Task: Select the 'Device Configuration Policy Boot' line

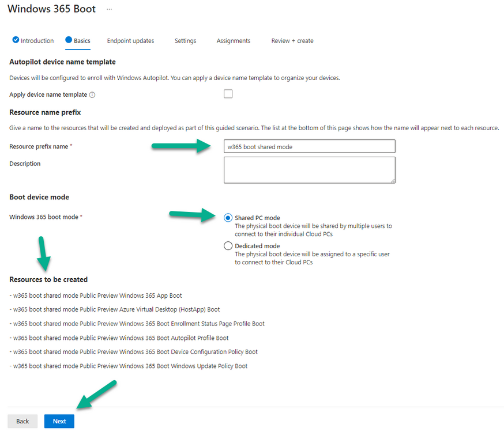Action: pos(133,352)
